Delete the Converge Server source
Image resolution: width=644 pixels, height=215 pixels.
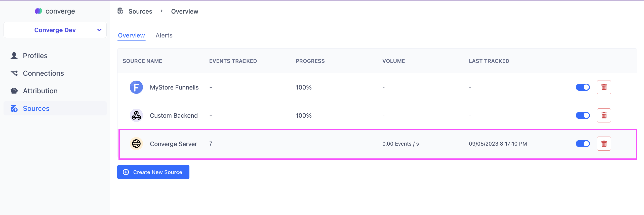[604, 144]
